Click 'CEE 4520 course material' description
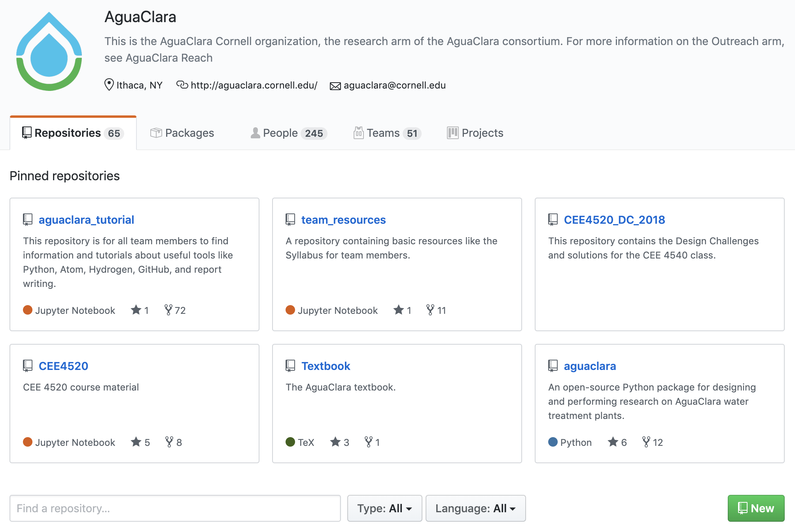The image size is (795, 532). (81, 387)
